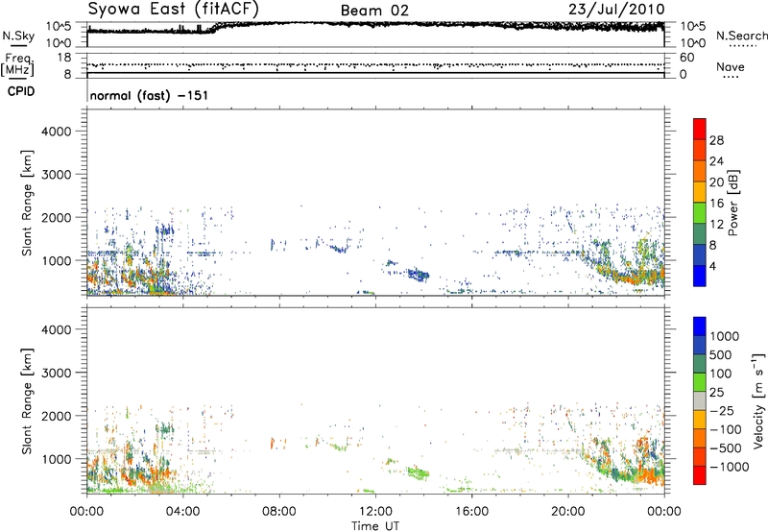This screenshot has height=532, width=768.
Task: Click the '2000' tick on the velocity panel
Action: (x=57, y=416)
